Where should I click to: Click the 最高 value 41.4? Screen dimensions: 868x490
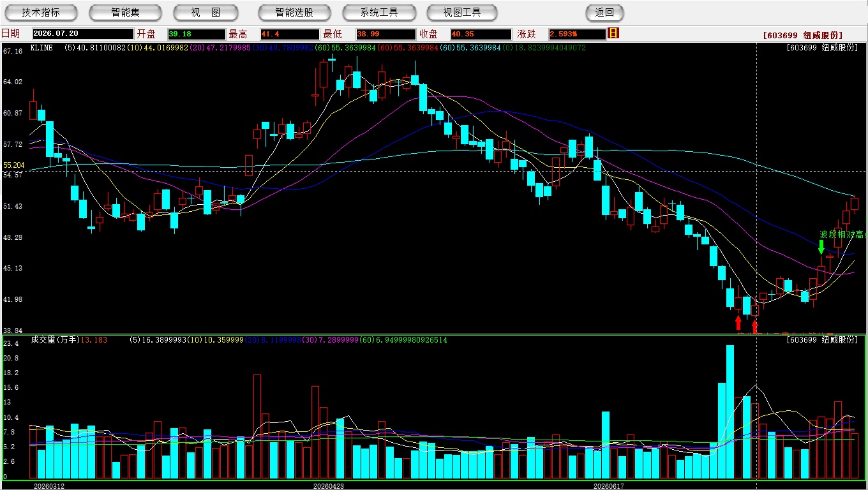coord(290,34)
